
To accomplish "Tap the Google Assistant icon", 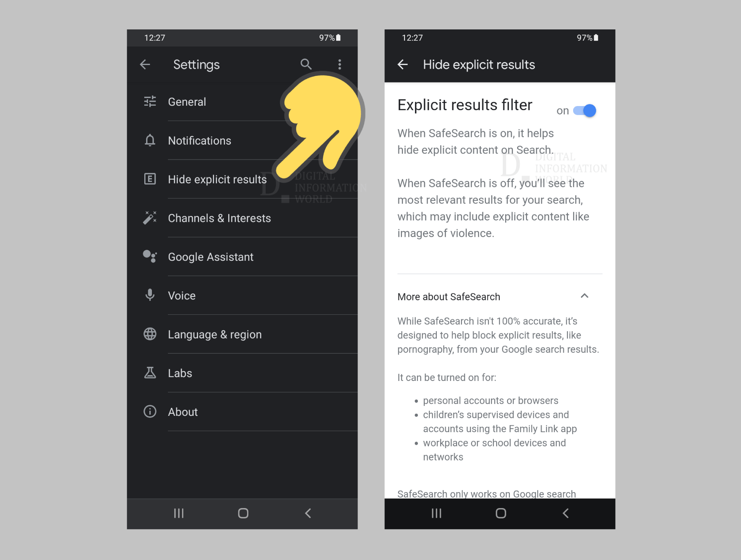I will [149, 257].
